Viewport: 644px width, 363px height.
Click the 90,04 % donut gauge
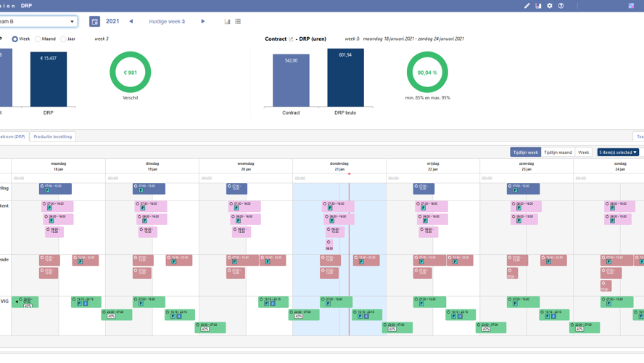[x=427, y=73]
